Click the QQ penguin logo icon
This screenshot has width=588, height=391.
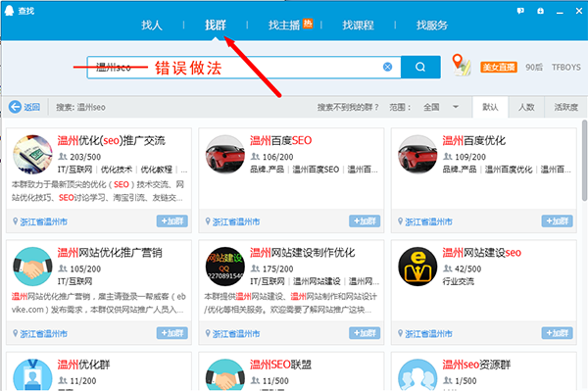9,10
